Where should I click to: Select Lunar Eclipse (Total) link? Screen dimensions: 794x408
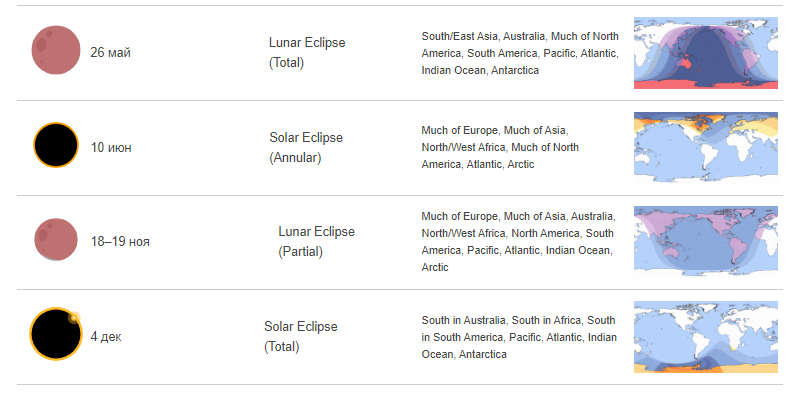pos(307,53)
